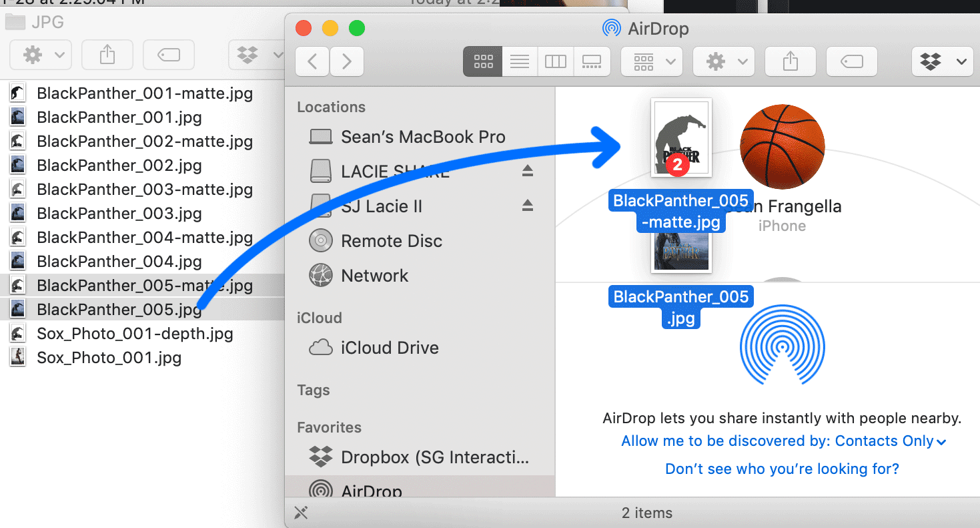Open the group-by arrange dropdown in AirDrop window
The width and height of the screenshot is (980, 528).
click(x=652, y=61)
